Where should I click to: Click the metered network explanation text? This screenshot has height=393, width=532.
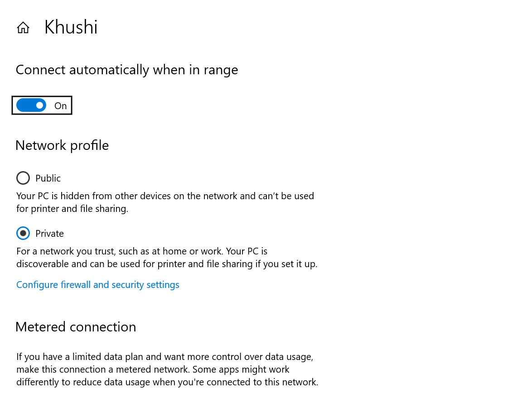167,369
